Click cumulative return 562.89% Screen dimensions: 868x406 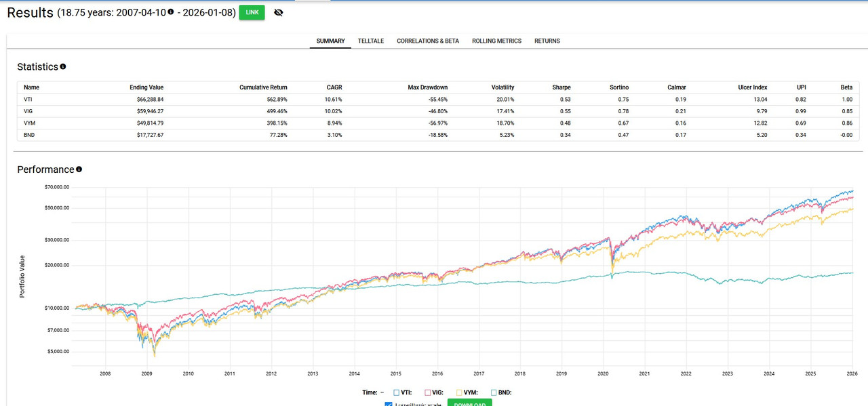277,100
